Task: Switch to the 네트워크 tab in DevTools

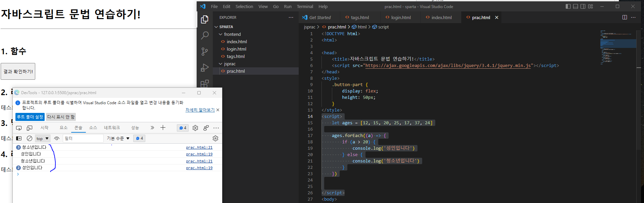Action: [x=112, y=128]
